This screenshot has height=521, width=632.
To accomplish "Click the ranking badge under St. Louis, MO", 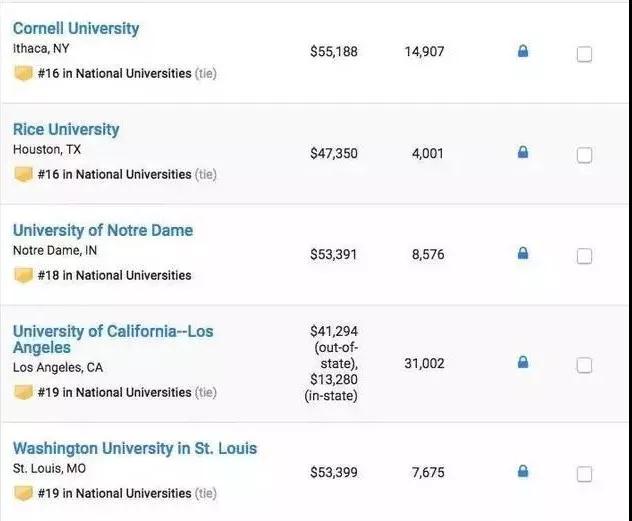I will pyautogui.click(x=23, y=493).
